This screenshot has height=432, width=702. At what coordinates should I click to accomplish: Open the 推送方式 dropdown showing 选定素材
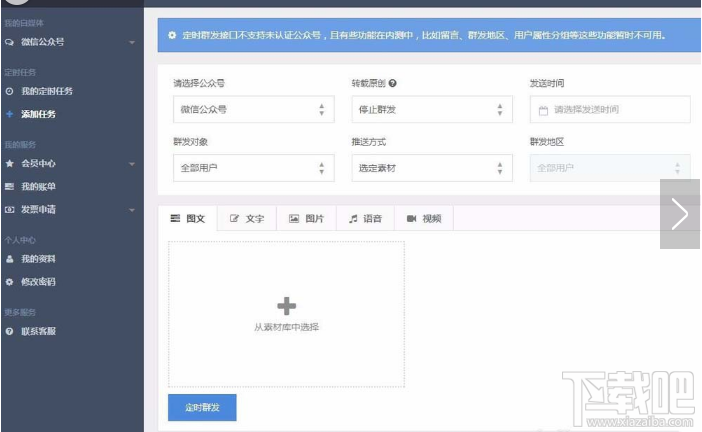coord(432,168)
